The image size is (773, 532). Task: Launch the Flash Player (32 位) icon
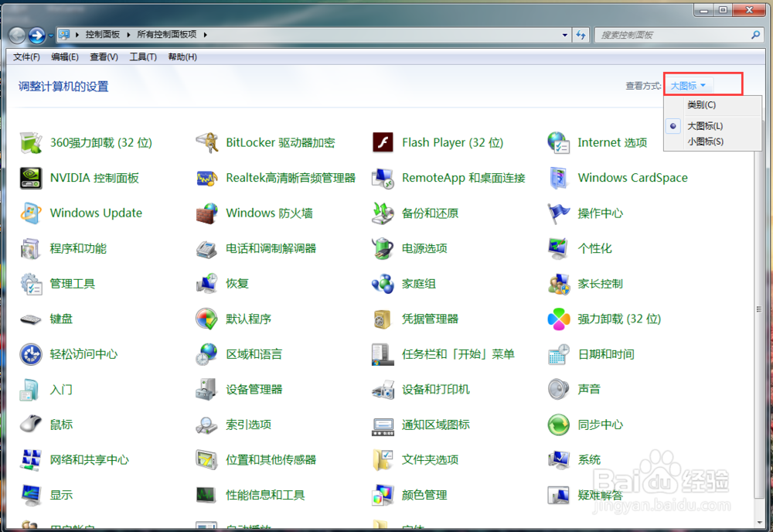[383, 142]
